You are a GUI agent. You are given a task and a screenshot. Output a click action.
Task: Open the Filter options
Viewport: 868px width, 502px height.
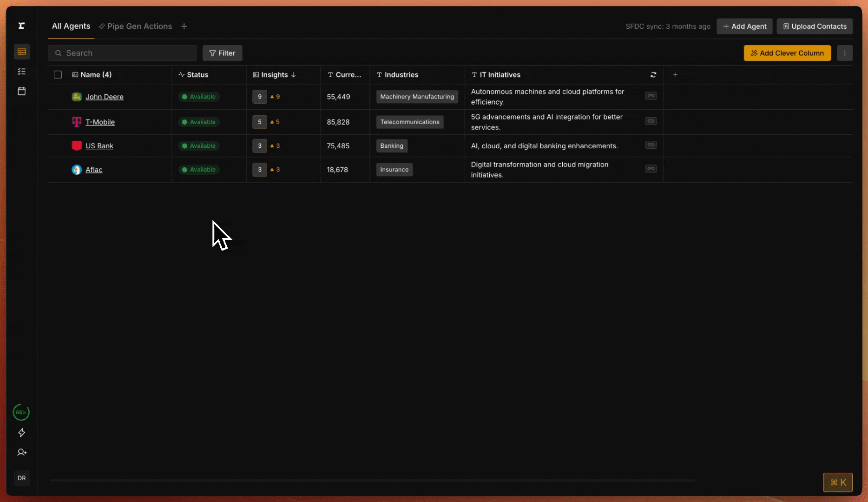pos(222,53)
